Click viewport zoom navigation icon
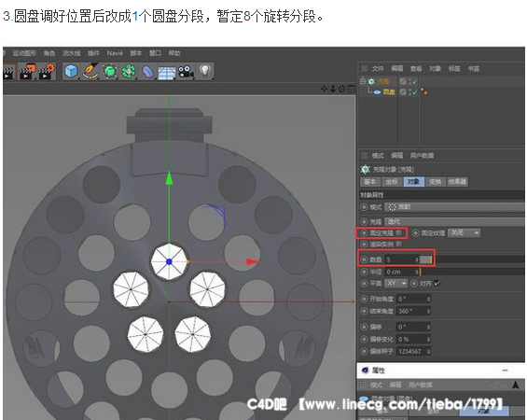 tap(333, 89)
